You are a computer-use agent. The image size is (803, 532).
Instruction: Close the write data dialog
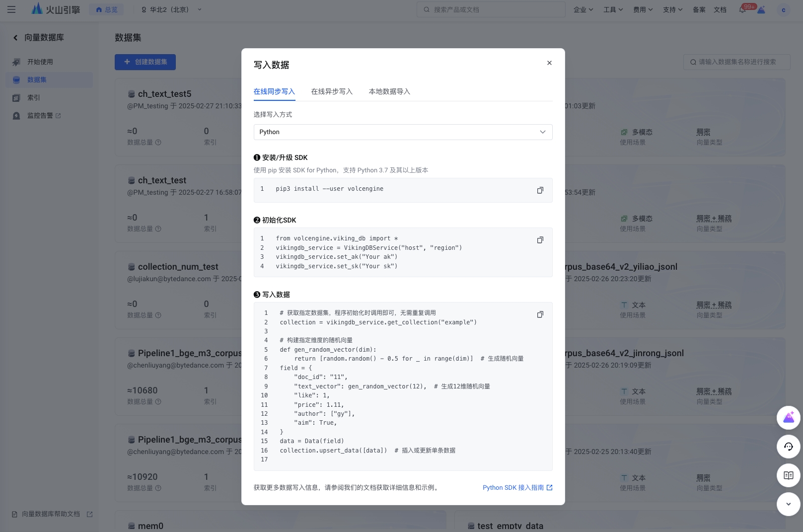point(549,63)
